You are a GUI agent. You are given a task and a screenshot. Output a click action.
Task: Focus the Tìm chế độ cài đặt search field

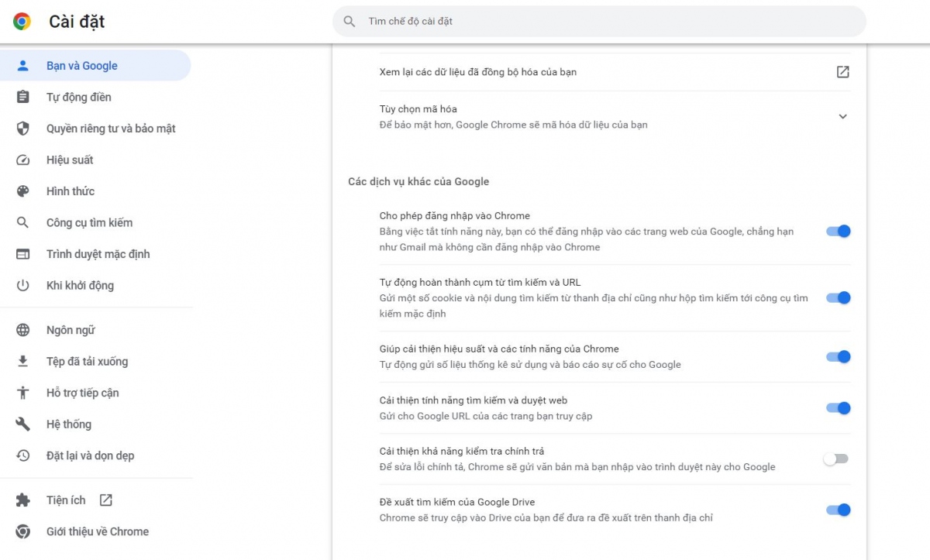pyautogui.click(x=599, y=22)
